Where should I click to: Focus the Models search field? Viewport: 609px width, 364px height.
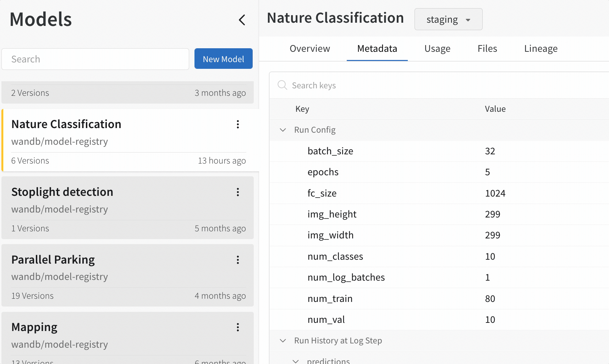(95, 59)
